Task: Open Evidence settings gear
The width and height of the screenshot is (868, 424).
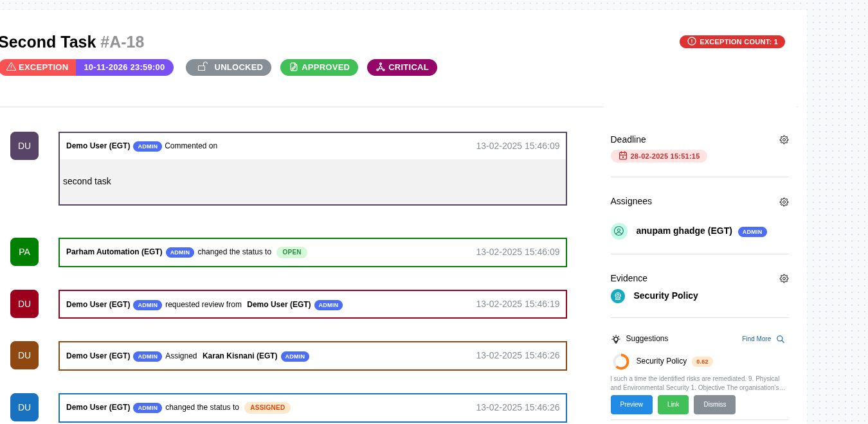Action: pyautogui.click(x=784, y=278)
